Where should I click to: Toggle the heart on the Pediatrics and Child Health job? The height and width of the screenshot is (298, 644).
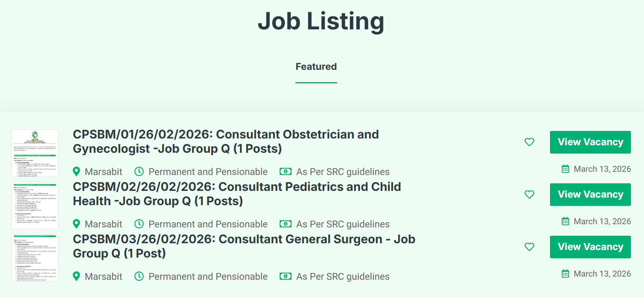(x=529, y=194)
